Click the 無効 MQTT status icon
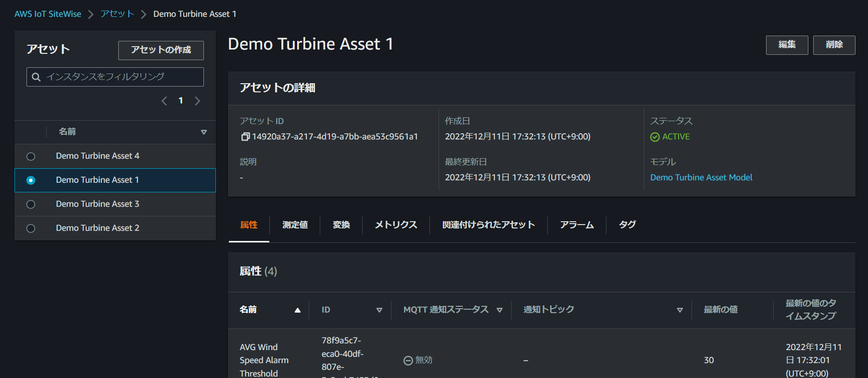The height and width of the screenshot is (378, 868). (x=408, y=361)
